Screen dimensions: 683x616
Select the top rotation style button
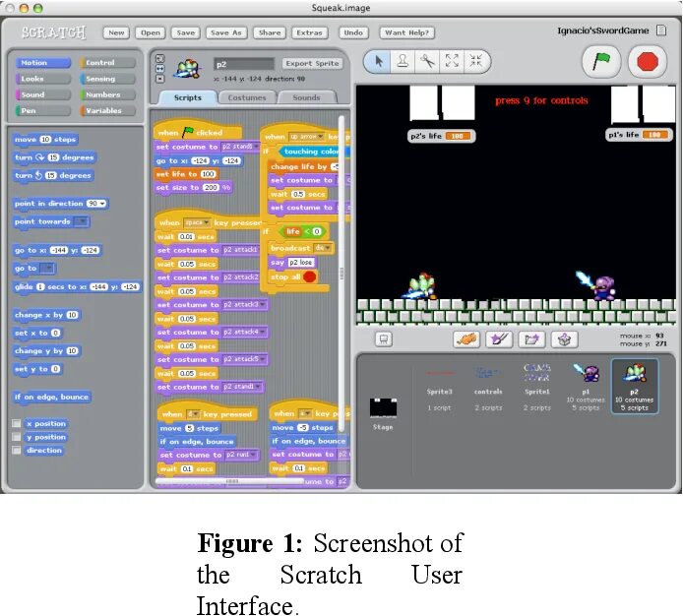(159, 58)
